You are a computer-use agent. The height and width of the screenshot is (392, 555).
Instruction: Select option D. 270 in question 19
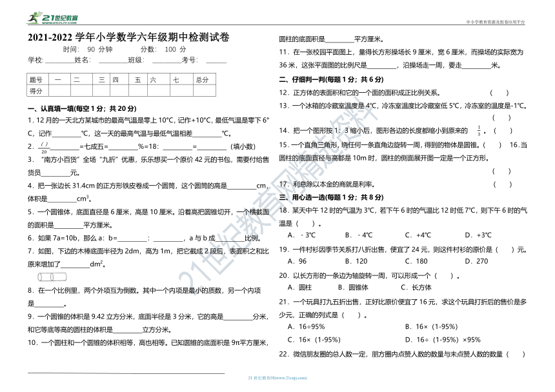click(x=476, y=262)
